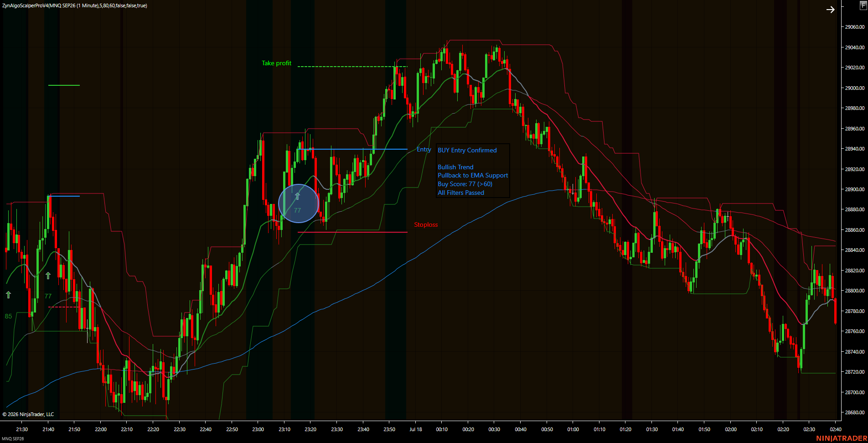
Task: Click the 21:30 time axis label
Action: pyautogui.click(x=22, y=429)
